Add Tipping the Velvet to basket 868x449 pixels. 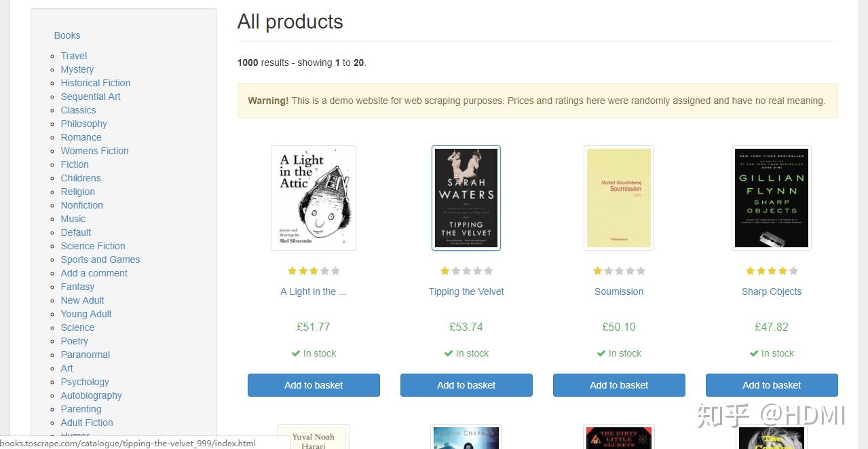tap(466, 385)
